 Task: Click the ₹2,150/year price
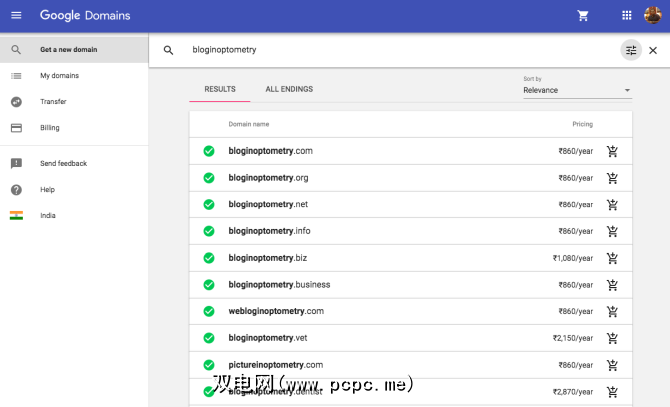(573, 338)
